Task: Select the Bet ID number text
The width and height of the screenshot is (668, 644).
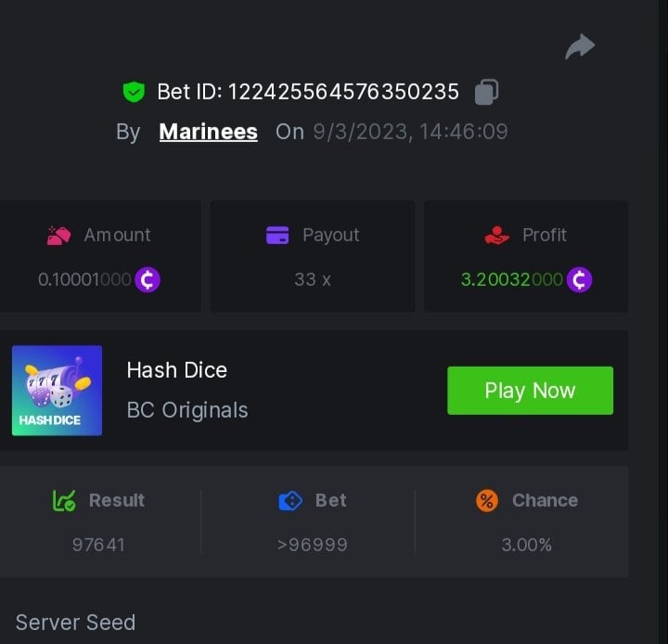Action: [x=343, y=92]
